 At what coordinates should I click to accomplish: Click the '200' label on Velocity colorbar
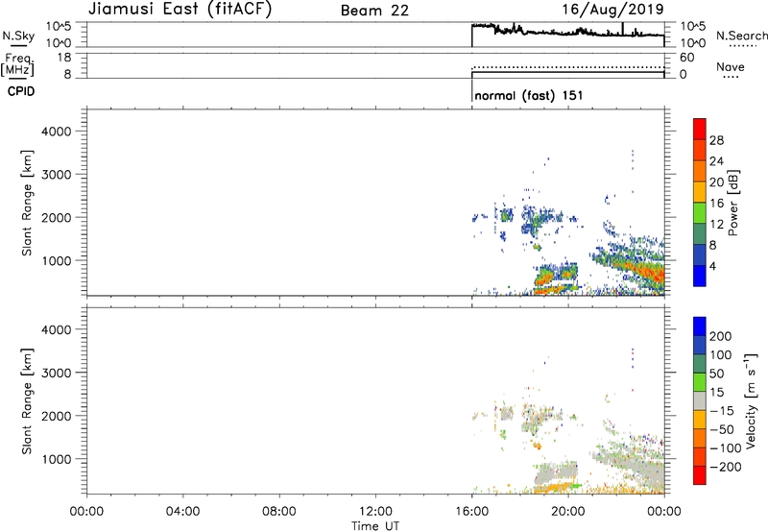(720, 336)
